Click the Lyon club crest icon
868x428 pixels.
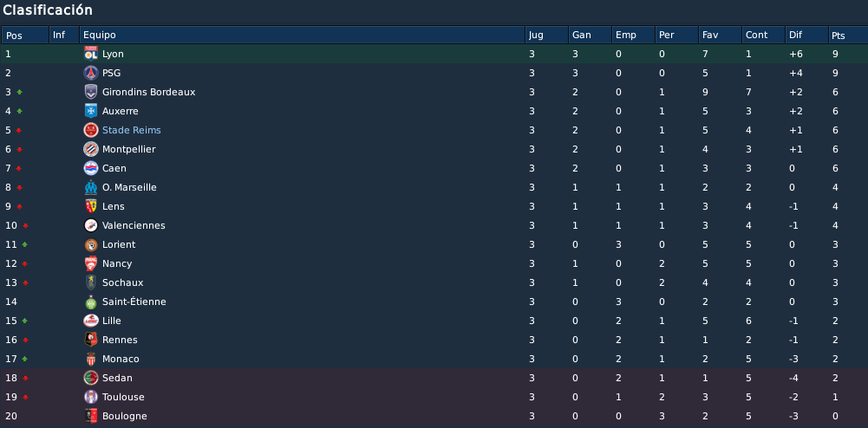click(x=91, y=54)
